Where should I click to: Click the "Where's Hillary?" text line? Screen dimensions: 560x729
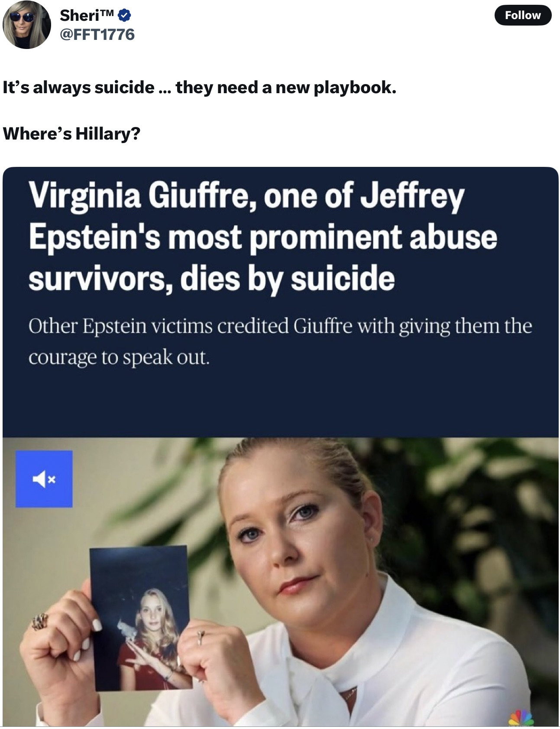tap(71, 133)
